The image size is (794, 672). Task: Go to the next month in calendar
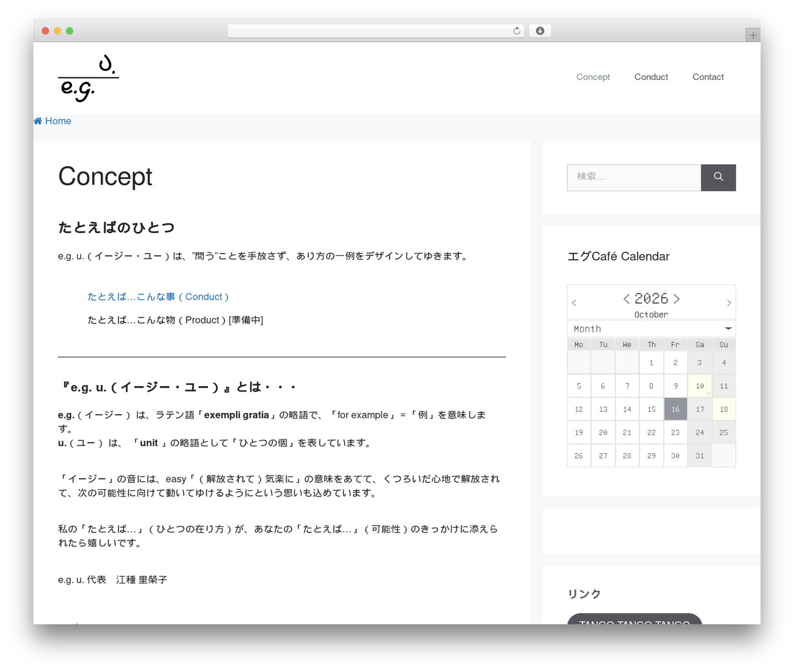tap(729, 303)
